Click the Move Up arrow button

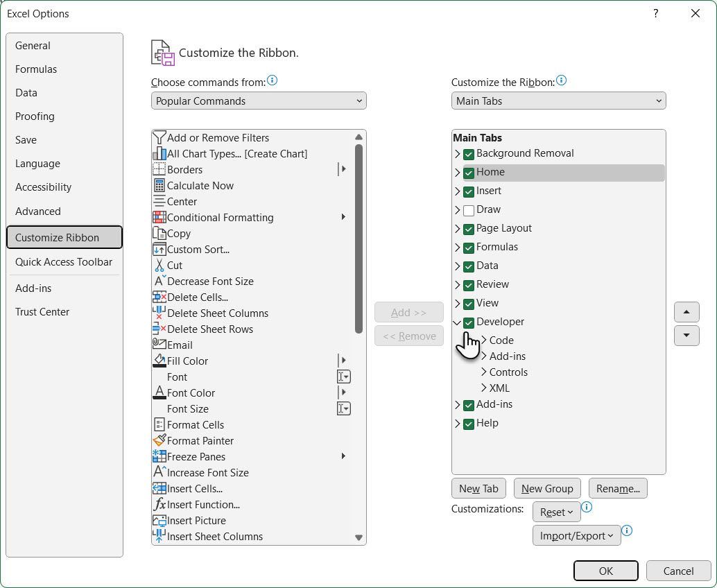click(x=686, y=312)
